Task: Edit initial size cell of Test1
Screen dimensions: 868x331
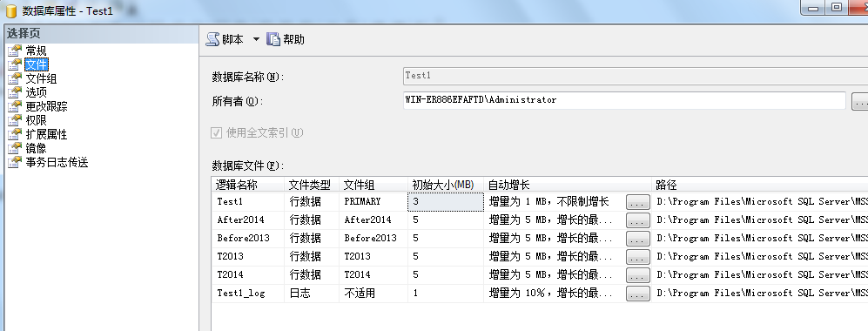Action: pyautogui.click(x=446, y=202)
